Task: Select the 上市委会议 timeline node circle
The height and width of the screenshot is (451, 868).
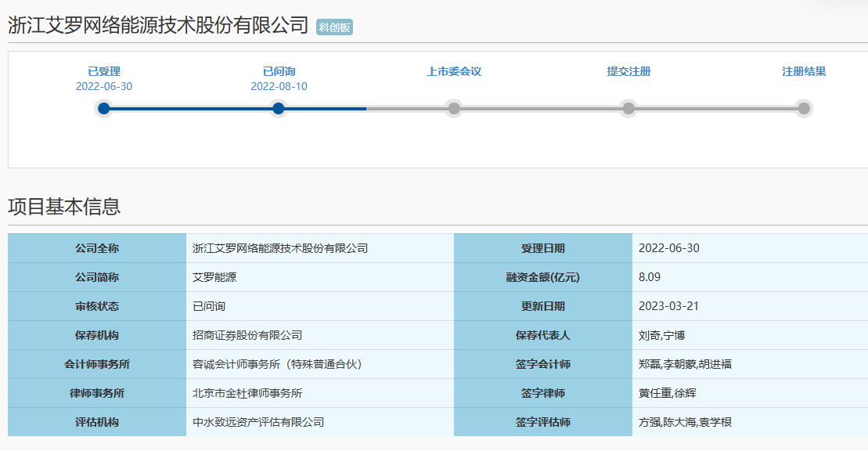Action: [x=453, y=109]
